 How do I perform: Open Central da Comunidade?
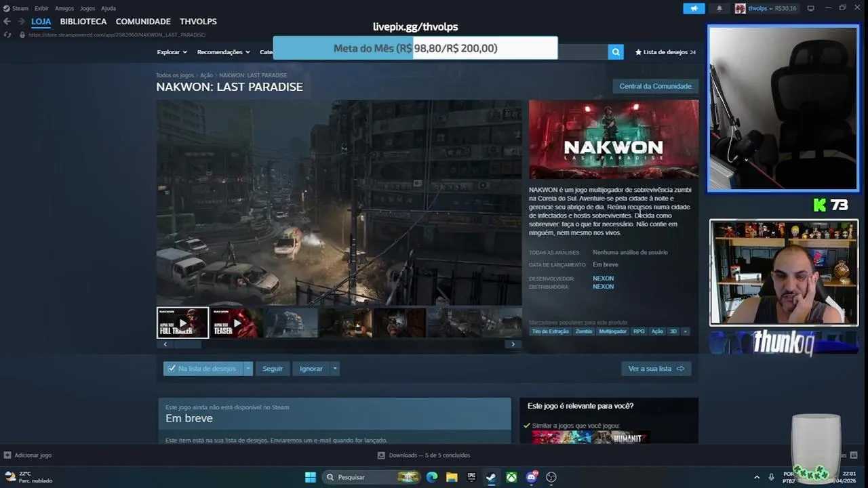click(655, 86)
